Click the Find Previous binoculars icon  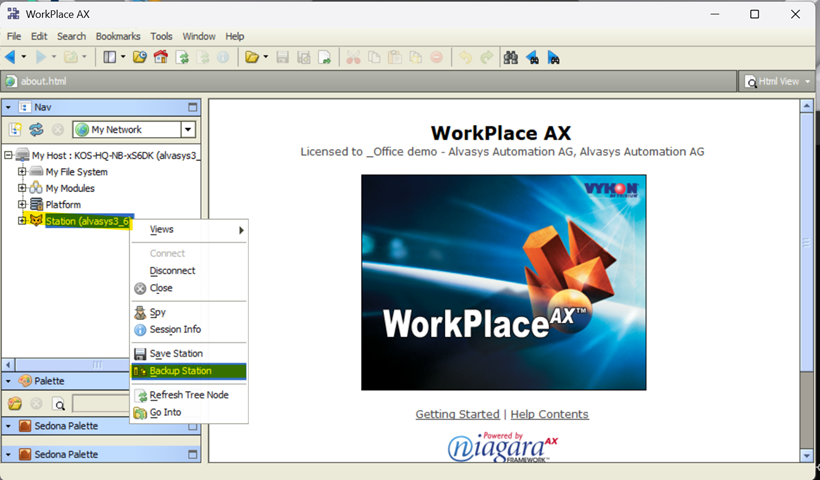pos(532,58)
